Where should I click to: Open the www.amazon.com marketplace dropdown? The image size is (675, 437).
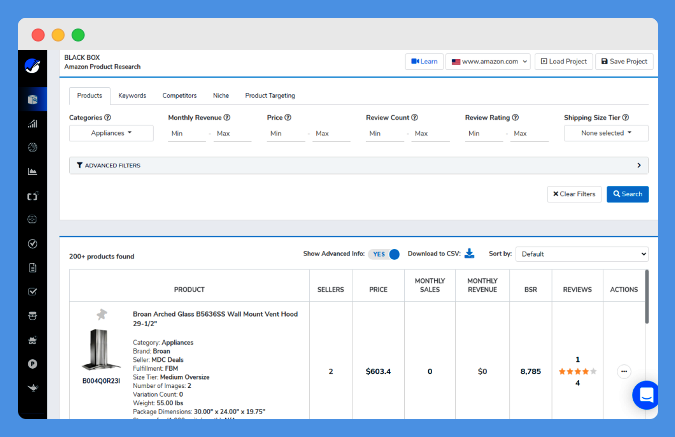click(x=488, y=62)
